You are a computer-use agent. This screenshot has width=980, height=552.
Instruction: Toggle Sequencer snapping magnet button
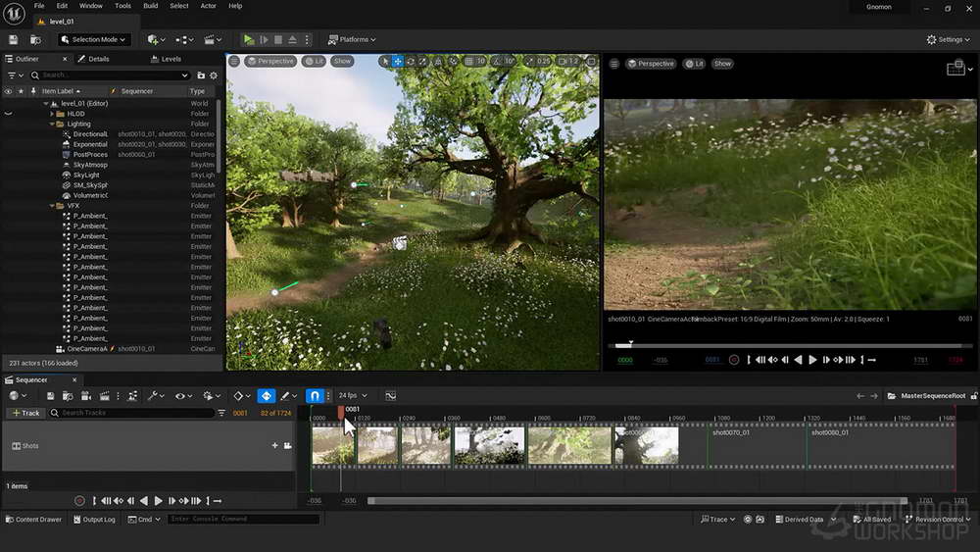point(315,396)
